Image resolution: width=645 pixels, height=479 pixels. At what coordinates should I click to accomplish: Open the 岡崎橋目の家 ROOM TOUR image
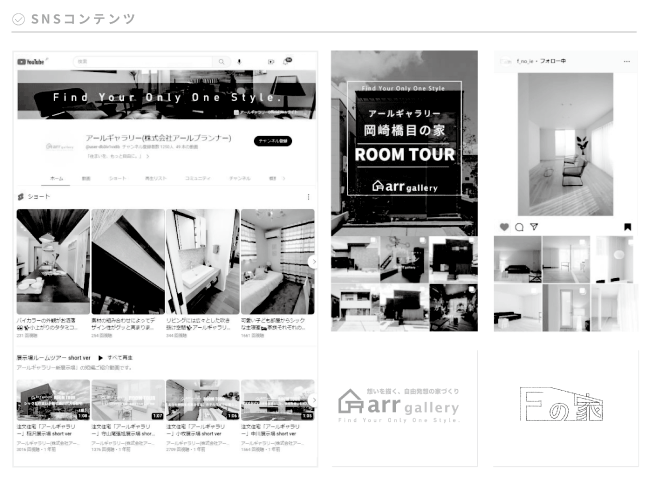(x=404, y=143)
